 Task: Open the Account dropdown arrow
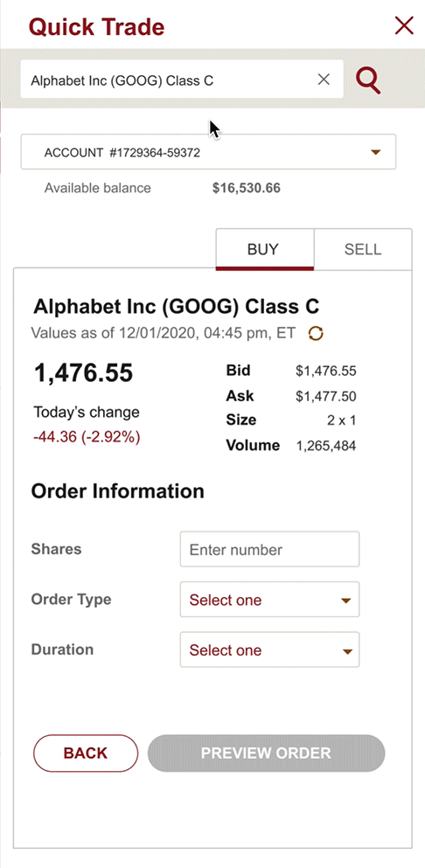pos(376,152)
